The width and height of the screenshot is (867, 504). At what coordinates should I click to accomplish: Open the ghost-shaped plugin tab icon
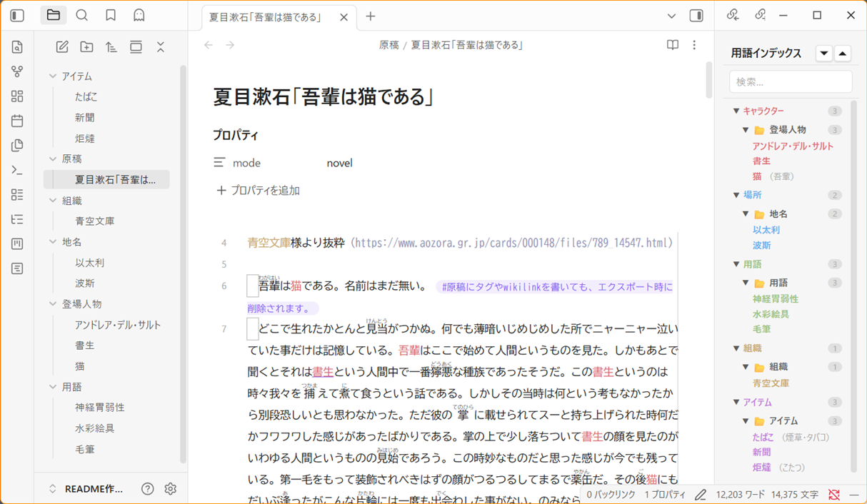pos(139,15)
